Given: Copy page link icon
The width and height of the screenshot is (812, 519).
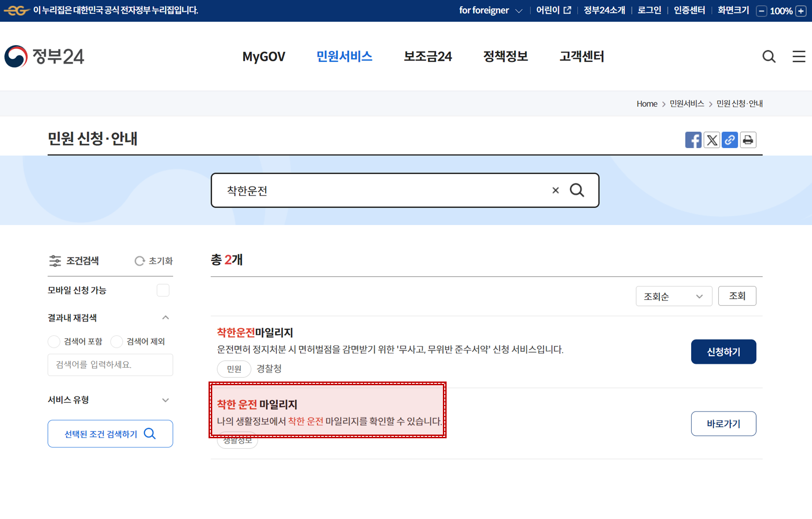Looking at the screenshot, I should pos(729,140).
